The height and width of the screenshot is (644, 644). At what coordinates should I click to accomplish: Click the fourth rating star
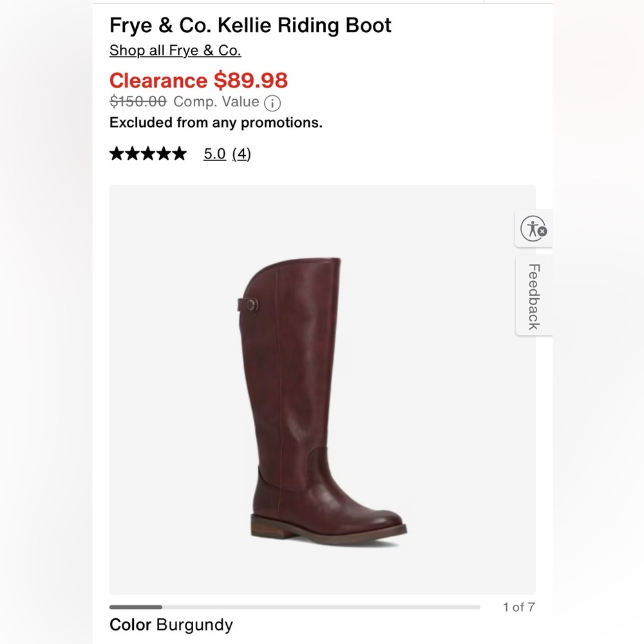(x=162, y=153)
